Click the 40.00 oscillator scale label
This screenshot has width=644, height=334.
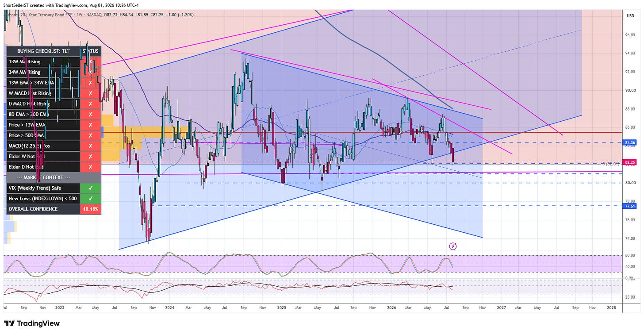(x=630, y=266)
